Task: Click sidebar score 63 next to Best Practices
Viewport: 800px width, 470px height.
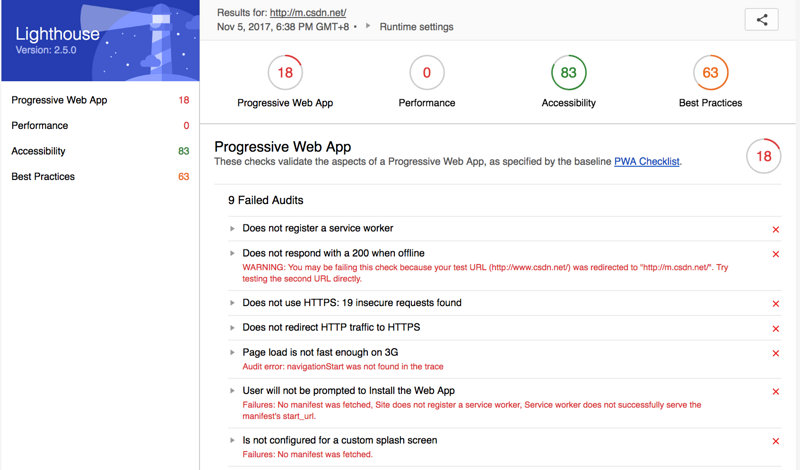Action: [x=184, y=177]
